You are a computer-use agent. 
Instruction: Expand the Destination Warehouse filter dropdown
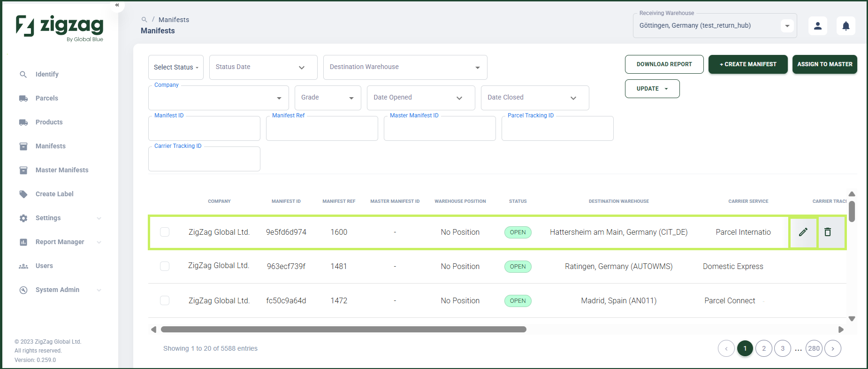405,67
